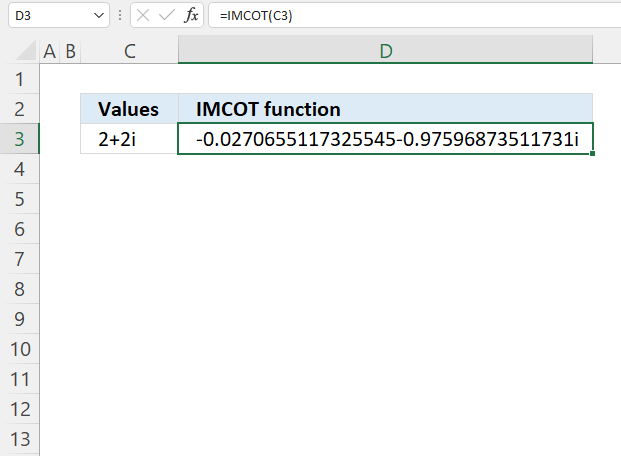
Task: Click the formula bar containing =IMCOT(C3)
Action: (x=410, y=17)
